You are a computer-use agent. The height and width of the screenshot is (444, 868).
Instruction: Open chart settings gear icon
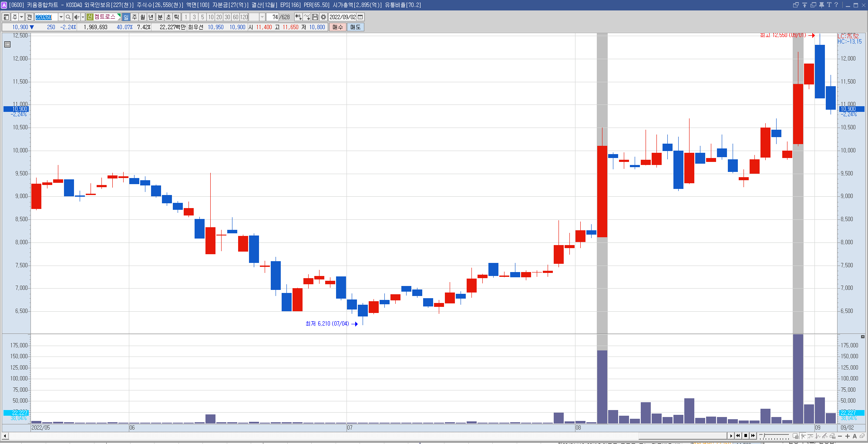pos(323,17)
